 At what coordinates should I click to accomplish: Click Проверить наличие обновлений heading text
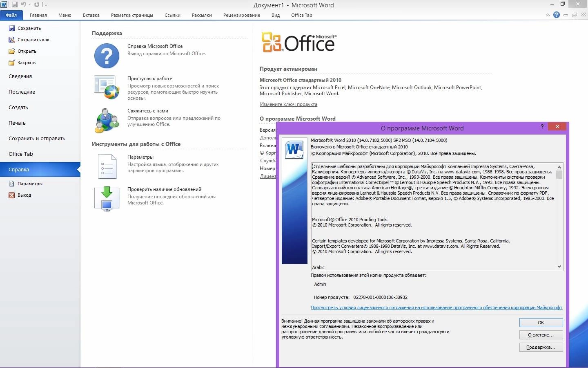point(164,189)
